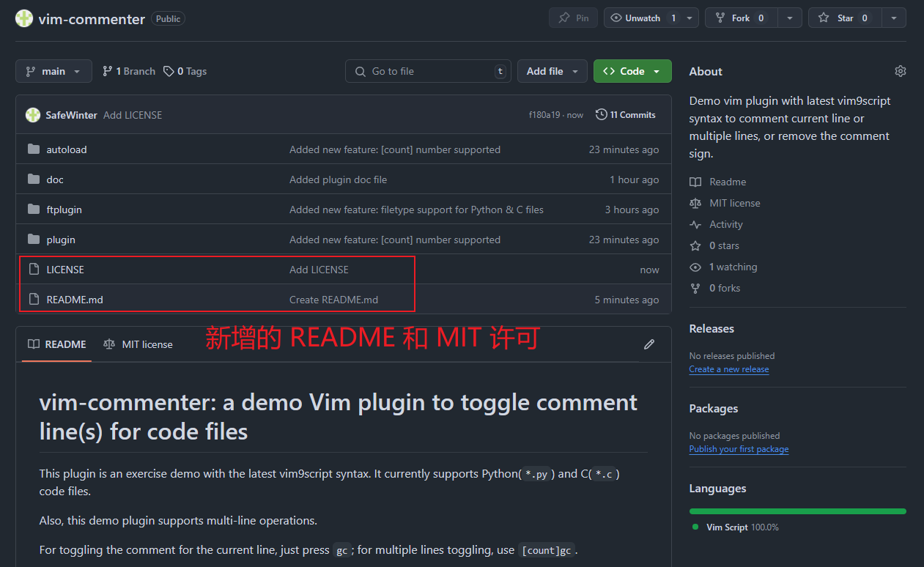The height and width of the screenshot is (567, 924).
Task: Open the green Code dropdown
Action: point(632,71)
